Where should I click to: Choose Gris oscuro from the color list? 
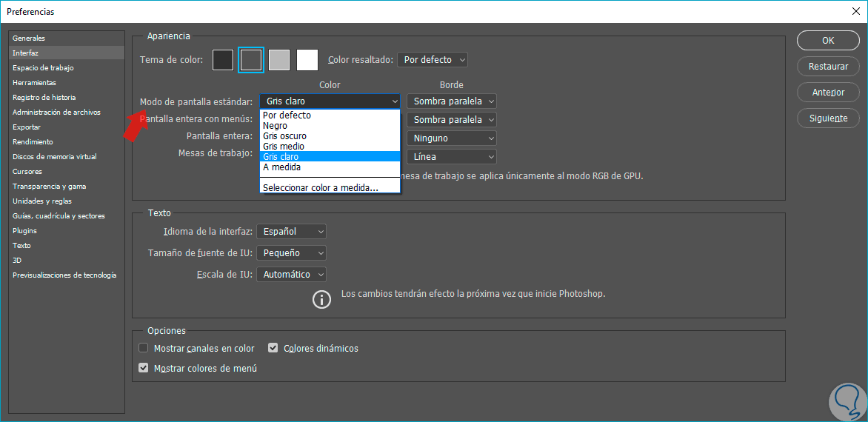(284, 136)
